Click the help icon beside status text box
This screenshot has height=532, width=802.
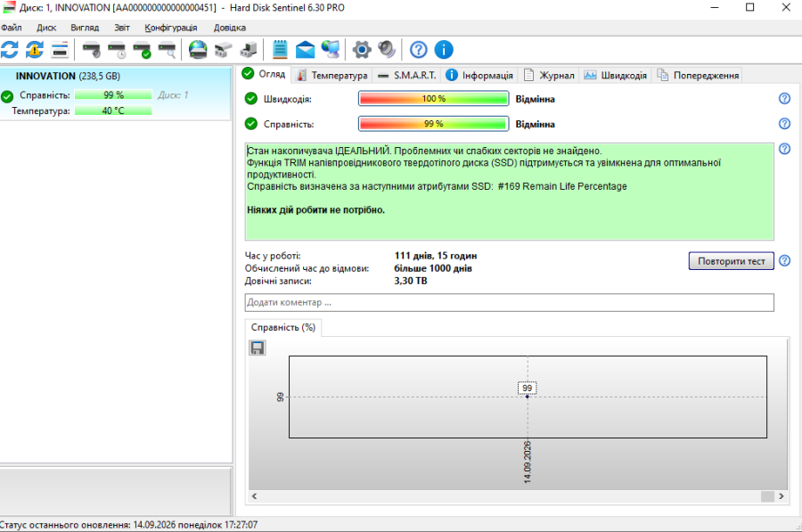[x=784, y=149]
